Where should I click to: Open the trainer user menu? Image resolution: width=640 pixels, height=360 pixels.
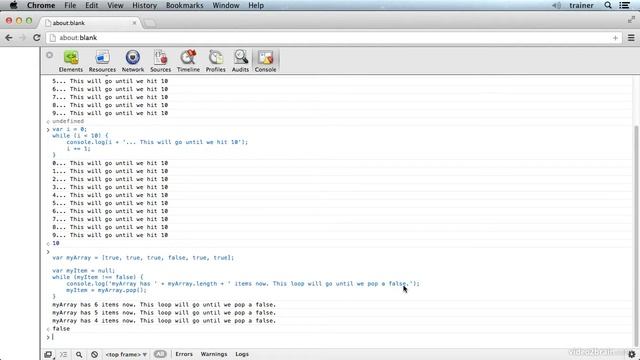coord(581,5)
